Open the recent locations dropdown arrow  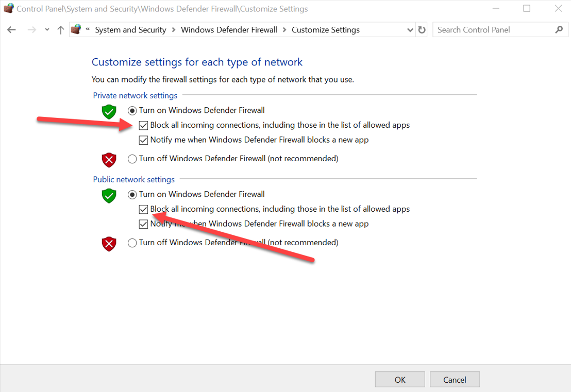47,30
